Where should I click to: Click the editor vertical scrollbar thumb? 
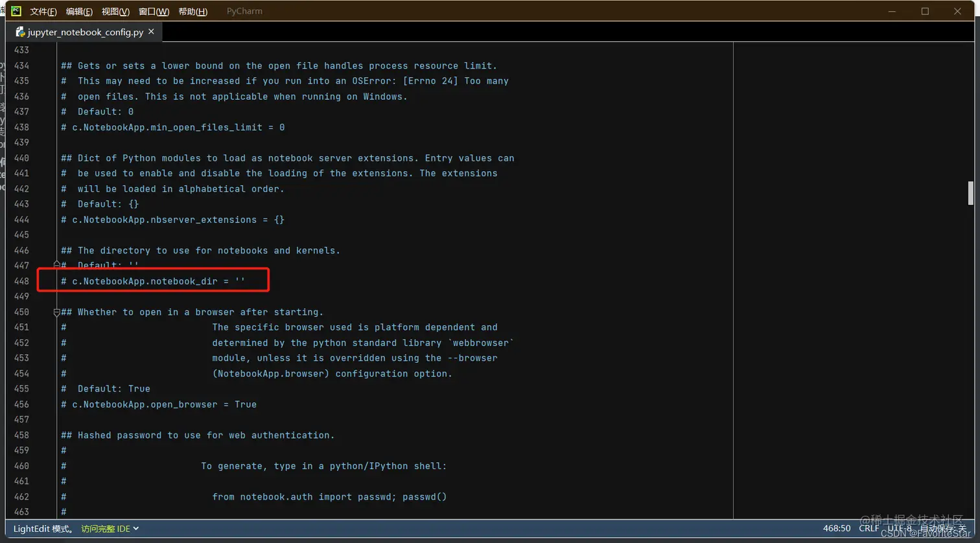970,193
